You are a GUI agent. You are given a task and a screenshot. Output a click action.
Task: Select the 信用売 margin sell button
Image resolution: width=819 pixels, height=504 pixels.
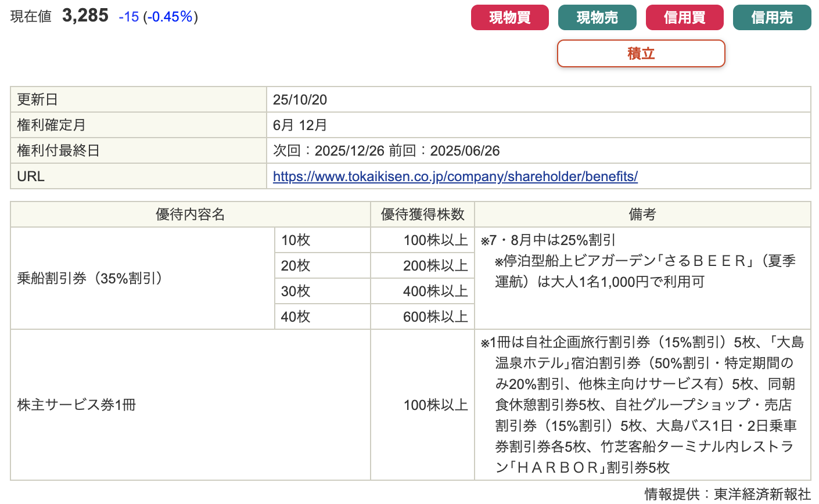click(x=771, y=17)
